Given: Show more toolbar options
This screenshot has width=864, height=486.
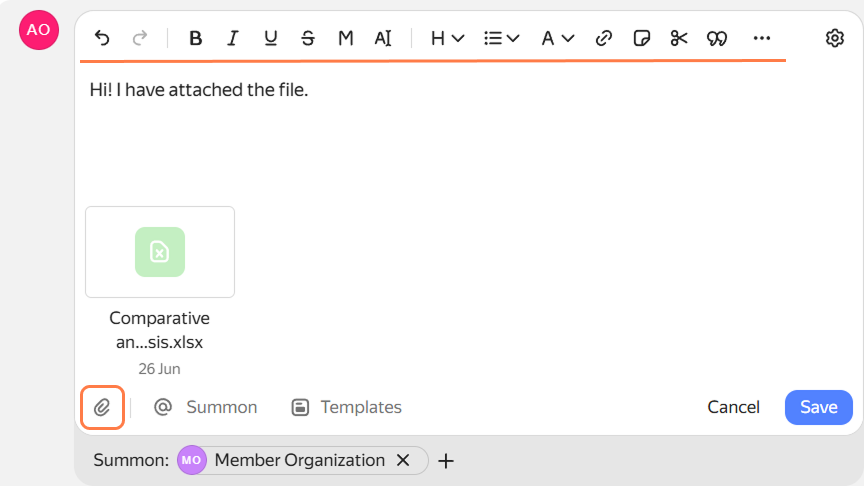Looking at the screenshot, I should click(762, 38).
